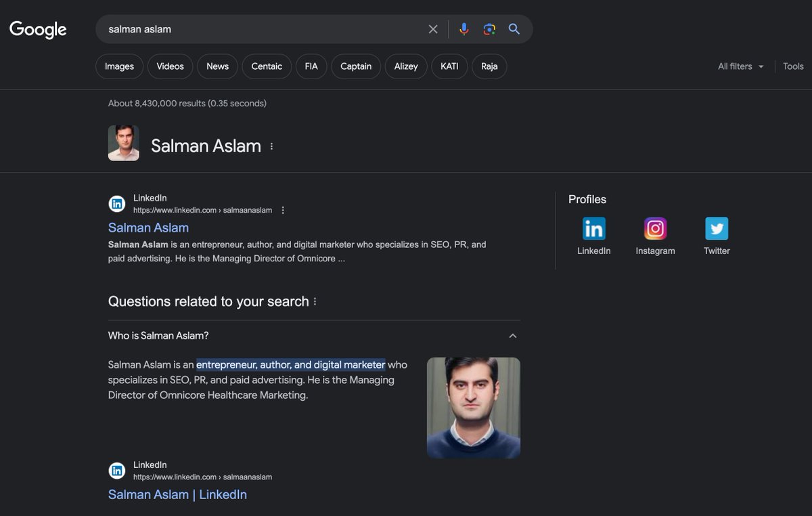Click LinkedIn favicon of bottom result
The height and width of the screenshot is (516, 812).
click(117, 471)
